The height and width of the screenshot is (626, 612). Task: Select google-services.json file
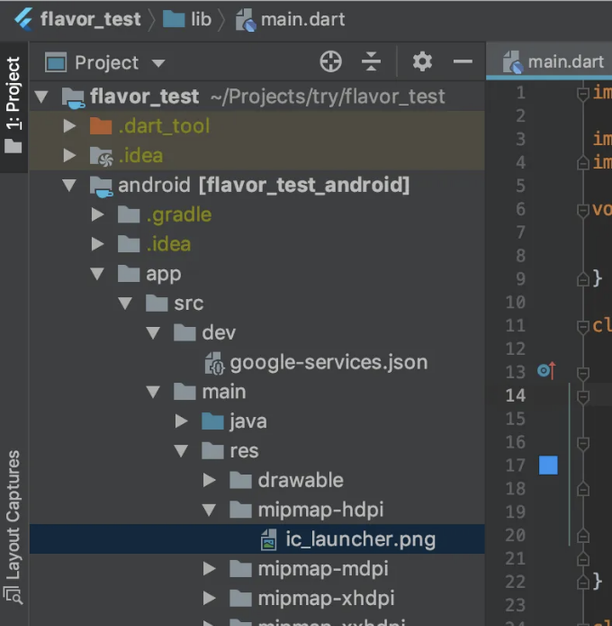(x=329, y=363)
